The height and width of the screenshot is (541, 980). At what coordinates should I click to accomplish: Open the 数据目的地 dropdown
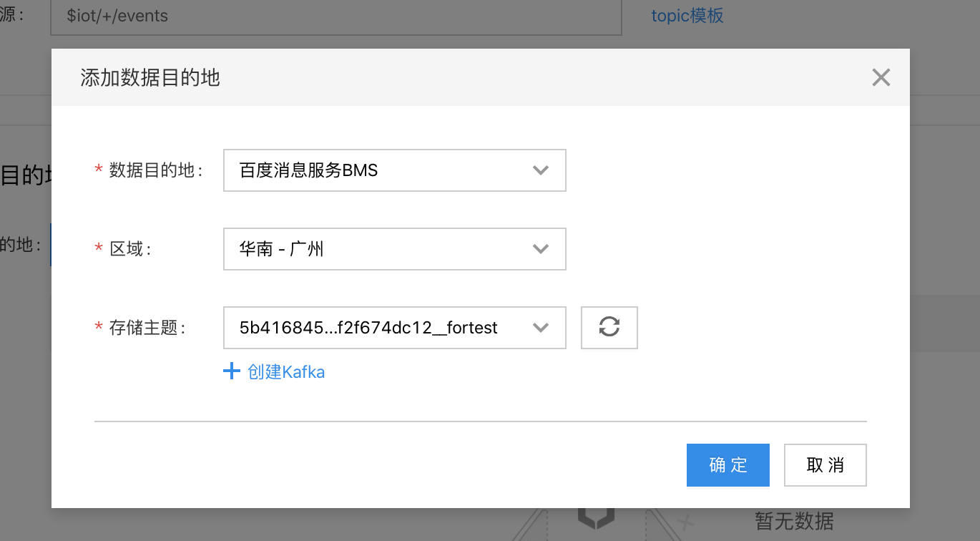395,170
